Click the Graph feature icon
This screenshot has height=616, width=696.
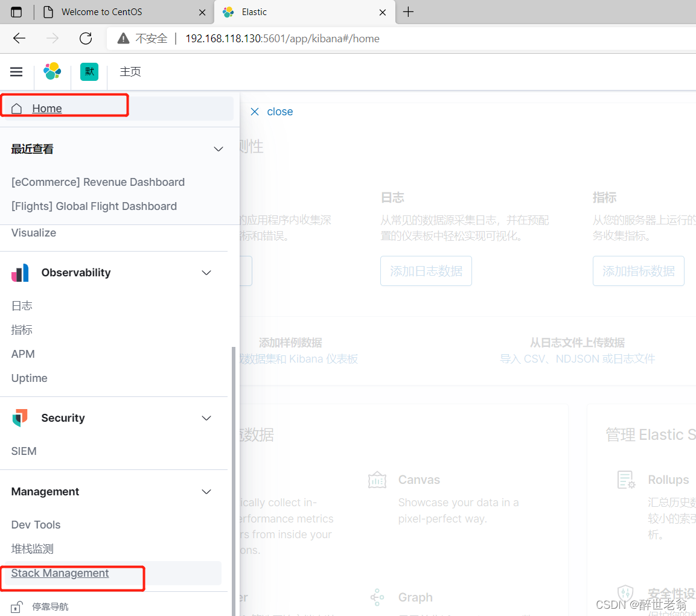(x=377, y=597)
